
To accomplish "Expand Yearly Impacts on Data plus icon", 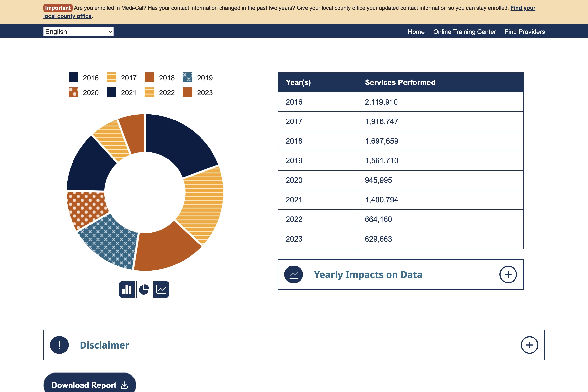I will click(508, 274).
